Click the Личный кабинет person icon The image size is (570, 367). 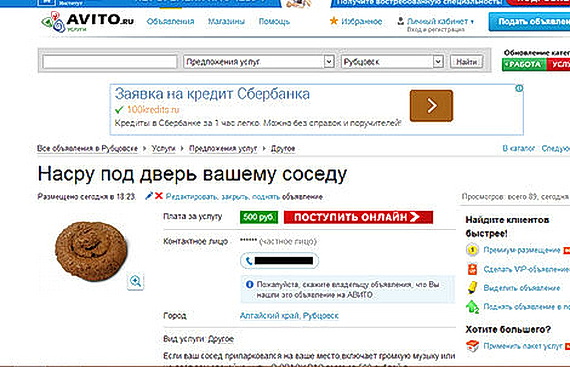pyautogui.click(x=401, y=21)
